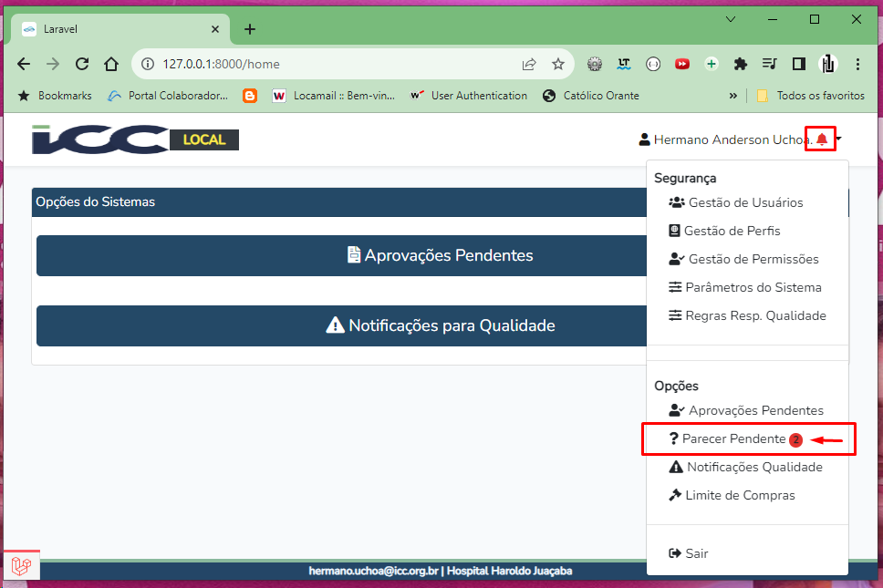Expand hidden bookmarks with double chevron

coord(733,96)
